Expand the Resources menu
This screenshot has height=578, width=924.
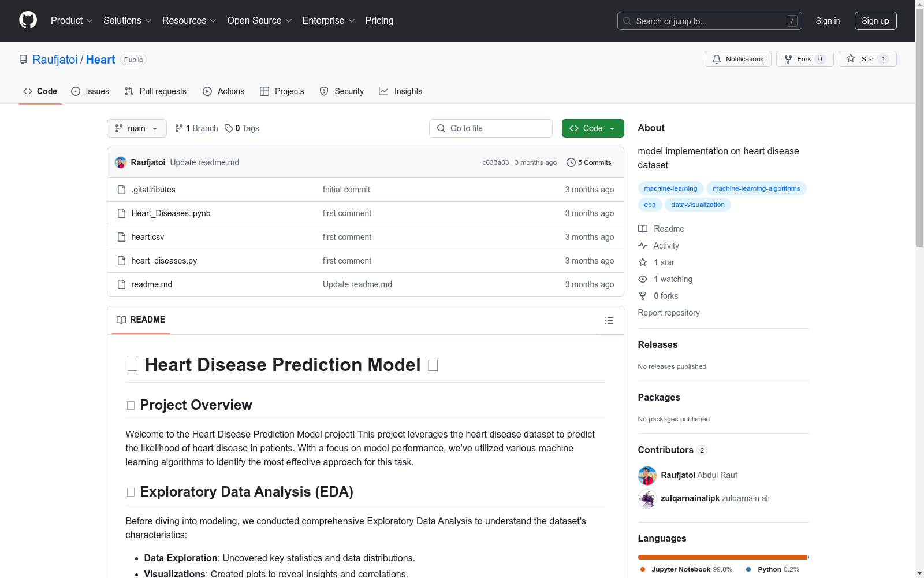coord(189,21)
